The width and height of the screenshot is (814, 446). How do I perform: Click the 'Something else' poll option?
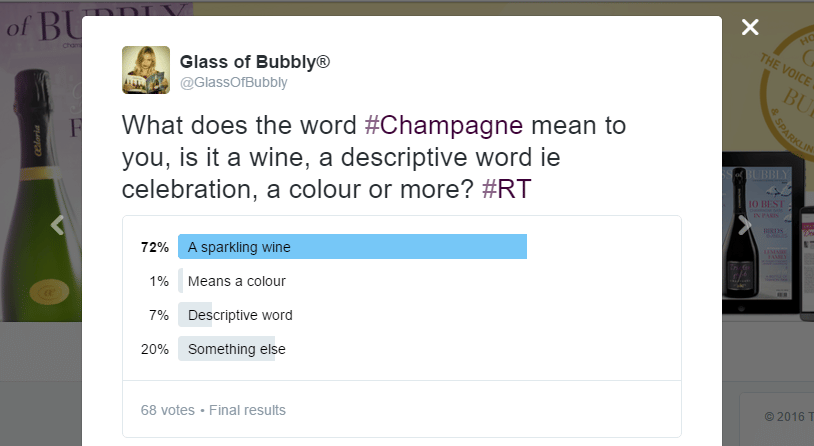coord(236,349)
